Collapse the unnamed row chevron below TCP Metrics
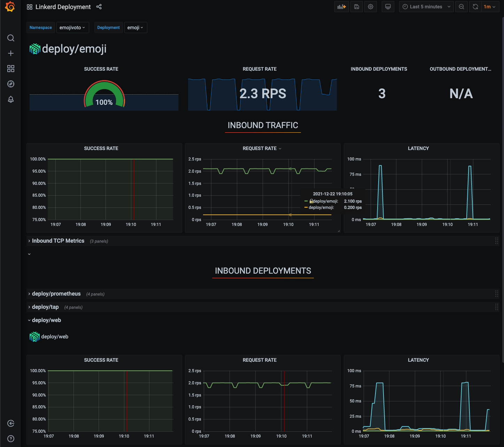This screenshot has width=504, height=447. (29, 254)
